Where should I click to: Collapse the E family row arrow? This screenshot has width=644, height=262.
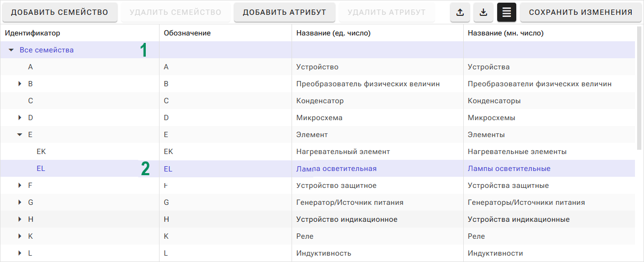20,135
